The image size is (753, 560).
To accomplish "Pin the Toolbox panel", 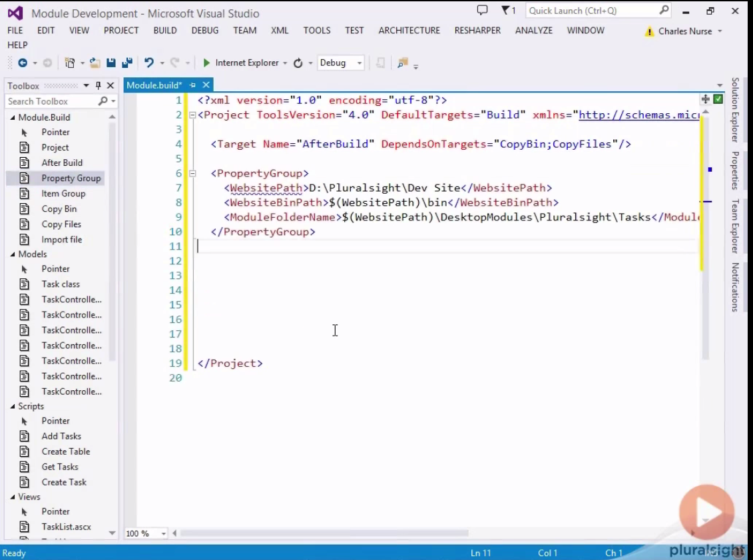I will (x=98, y=85).
